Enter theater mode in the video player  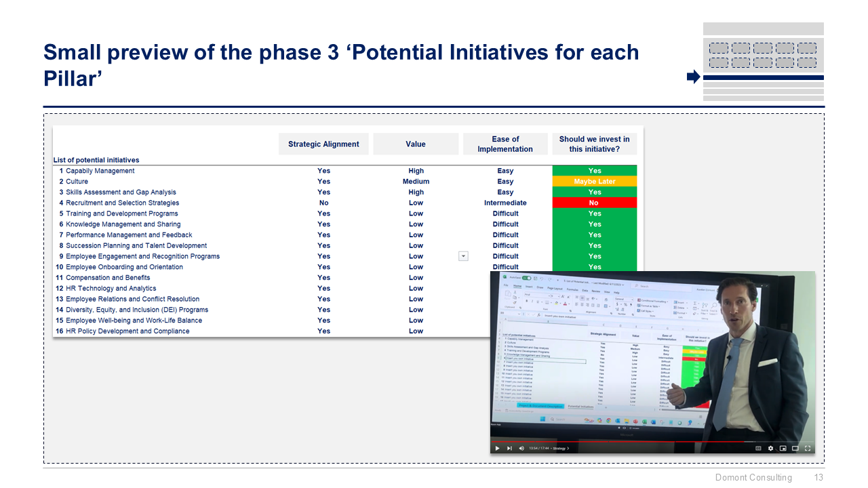tap(795, 447)
